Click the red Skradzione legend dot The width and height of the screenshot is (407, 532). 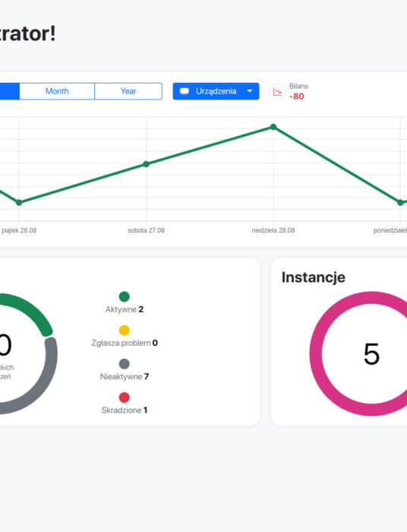tap(125, 397)
